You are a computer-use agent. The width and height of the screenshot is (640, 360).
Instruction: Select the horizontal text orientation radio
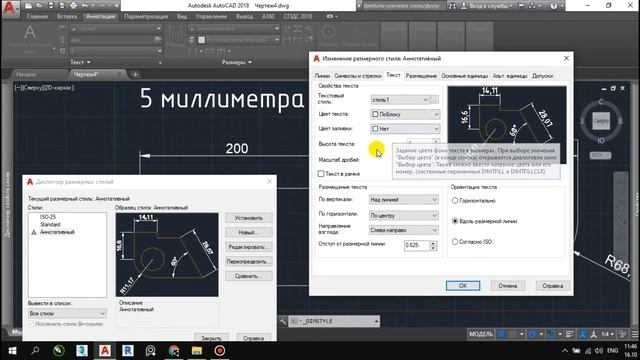455,200
